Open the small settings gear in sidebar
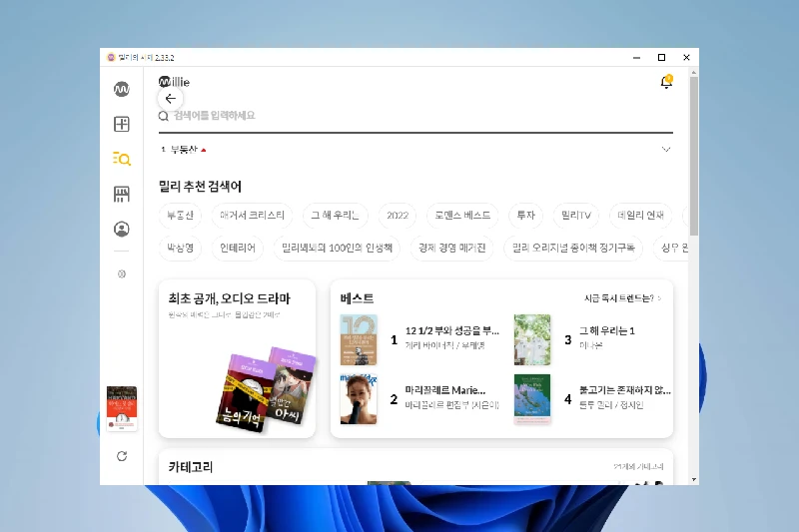Screen dimensions: 799x532 pos(121,273)
